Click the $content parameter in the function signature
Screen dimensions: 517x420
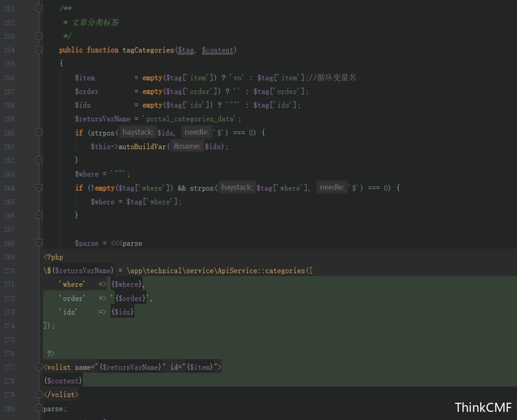[x=217, y=50]
